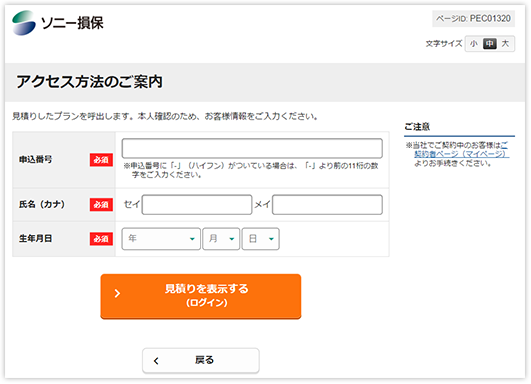Screen dimensions: 531x384
Task: Select small font size 小
Action: click(474, 44)
